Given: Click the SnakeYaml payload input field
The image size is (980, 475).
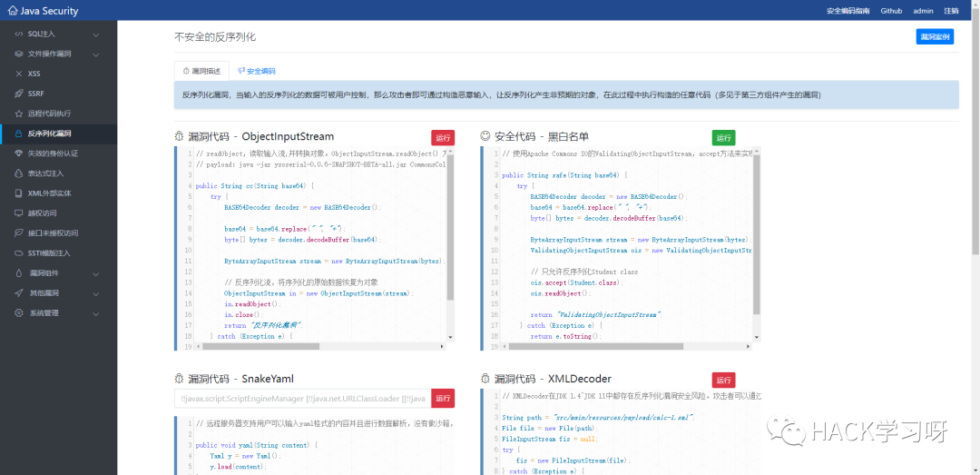Looking at the screenshot, I should click(x=302, y=398).
